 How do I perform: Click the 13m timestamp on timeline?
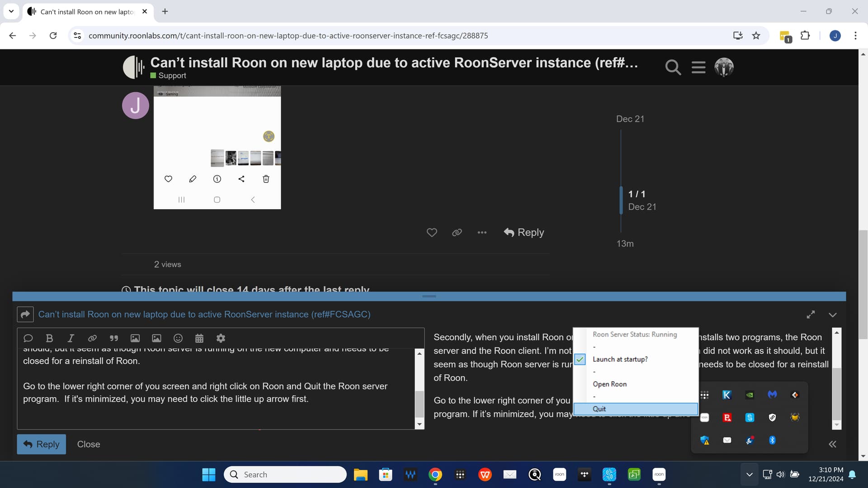(x=625, y=244)
